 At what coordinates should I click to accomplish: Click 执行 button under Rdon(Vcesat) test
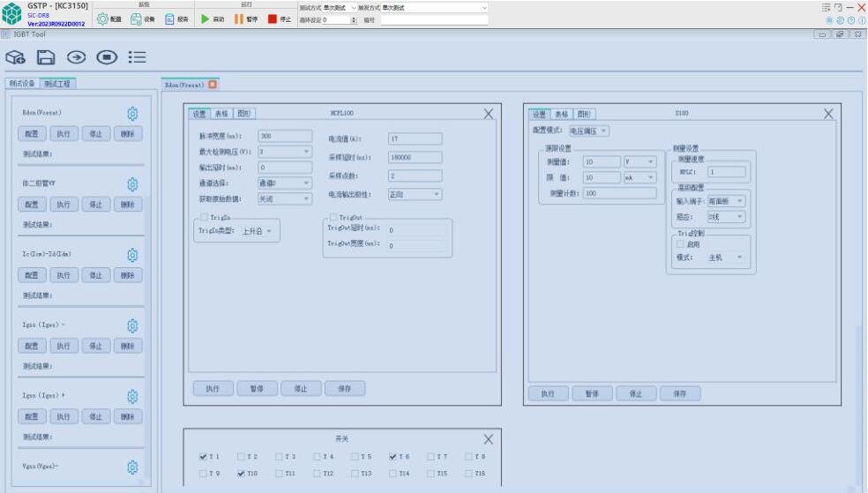click(x=64, y=135)
